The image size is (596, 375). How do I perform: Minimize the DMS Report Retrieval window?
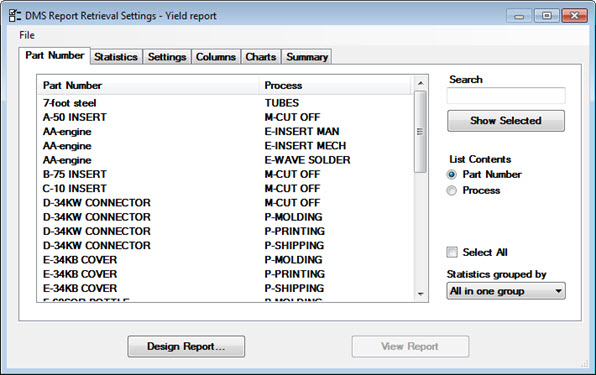519,16
